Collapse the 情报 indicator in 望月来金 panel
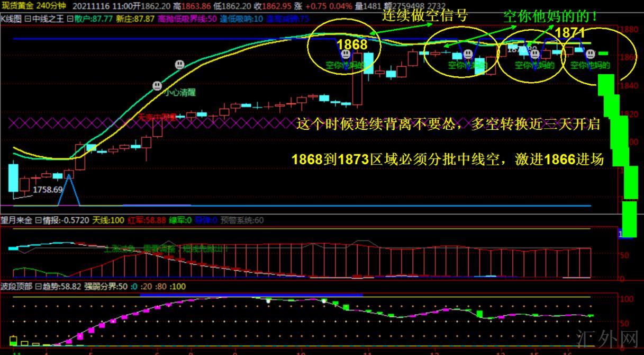 tap(38, 220)
